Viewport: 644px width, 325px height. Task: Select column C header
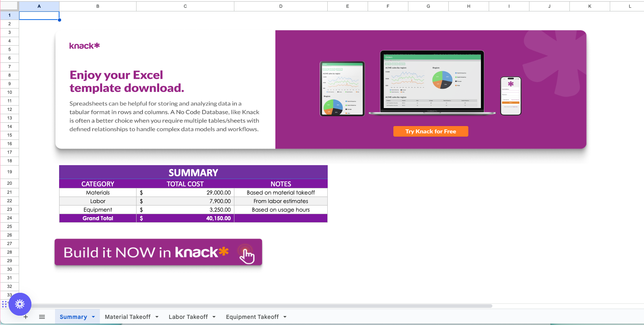coord(185,6)
